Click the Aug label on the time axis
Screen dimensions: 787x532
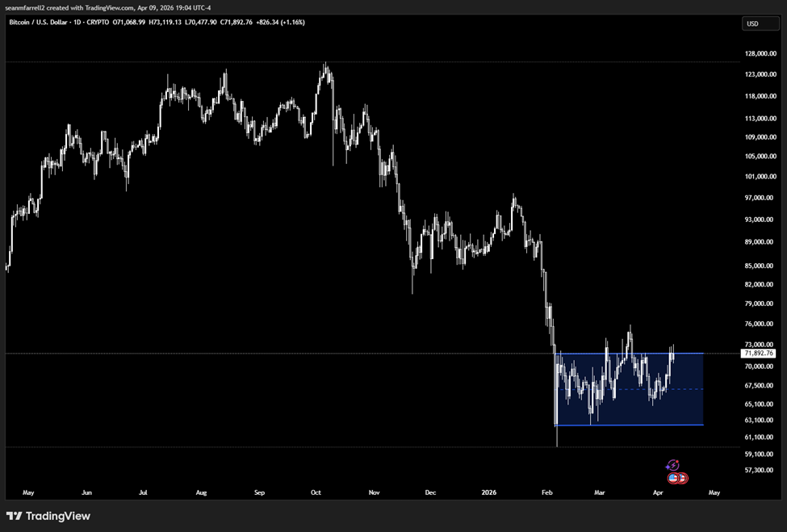tap(201, 492)
